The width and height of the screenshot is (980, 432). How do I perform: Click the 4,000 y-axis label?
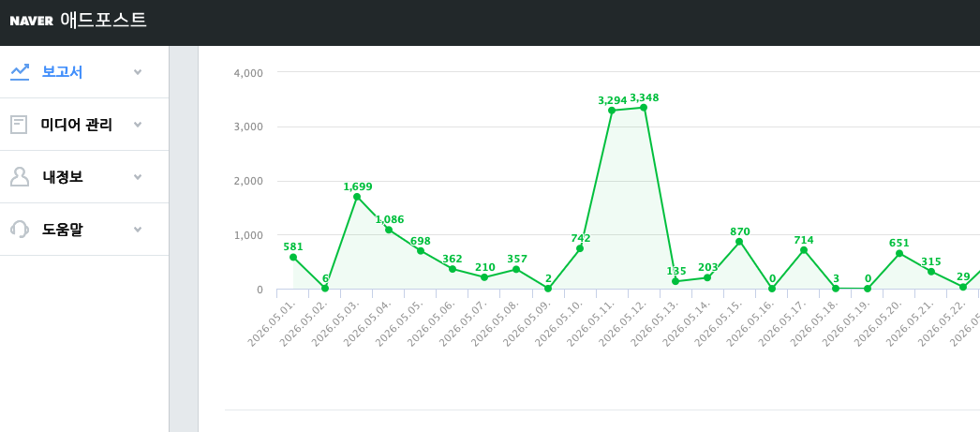coord(248,72)
